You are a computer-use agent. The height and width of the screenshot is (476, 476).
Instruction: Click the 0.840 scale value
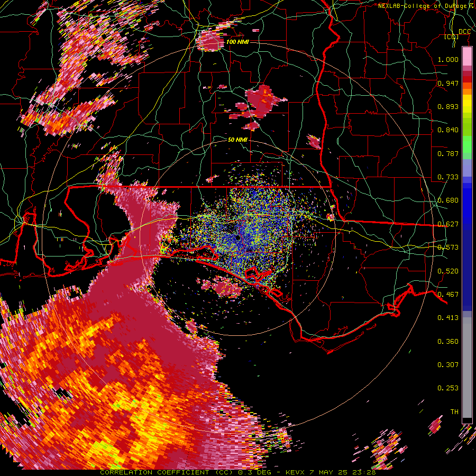pos(448,130)
